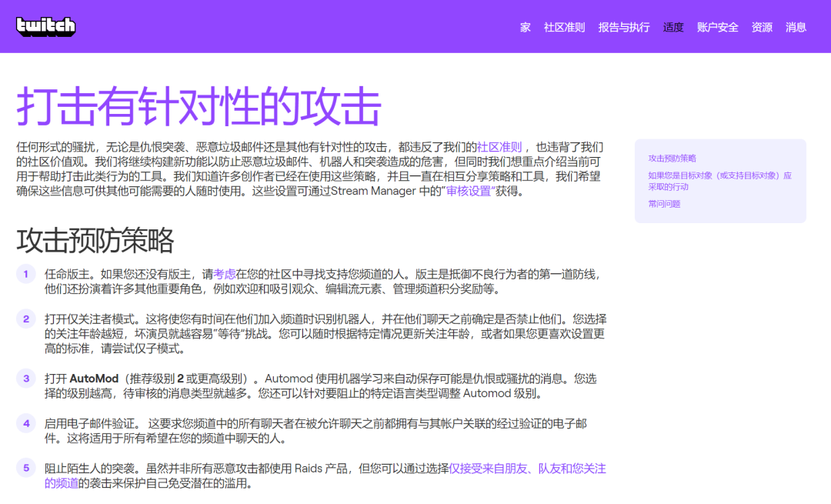The height and width of the screenshot is (504, 831).
Task: Open the 家 navigation item
Action: (526, 28)
